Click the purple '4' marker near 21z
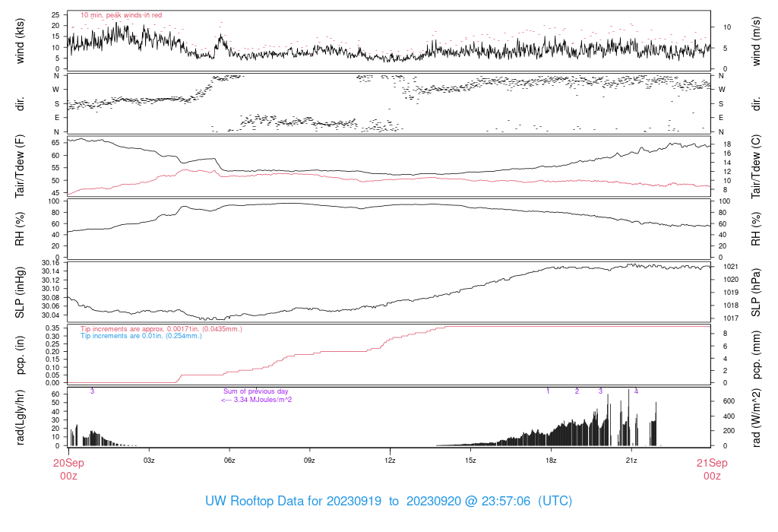The image size is (778, 532). [636, 391]
